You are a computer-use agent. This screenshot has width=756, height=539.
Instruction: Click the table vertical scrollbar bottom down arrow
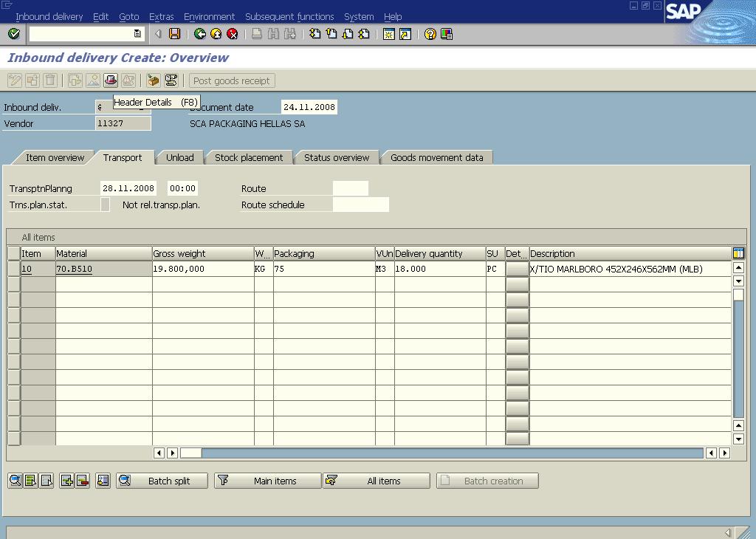point(738,439)
